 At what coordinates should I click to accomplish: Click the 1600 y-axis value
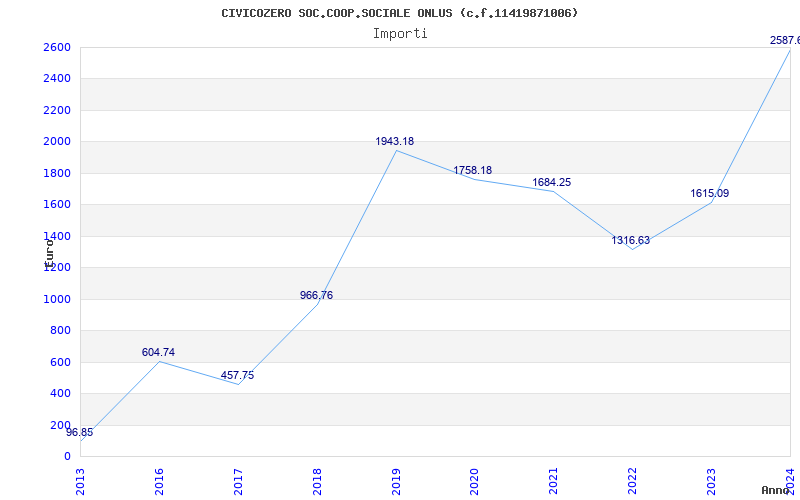point(57,205)
